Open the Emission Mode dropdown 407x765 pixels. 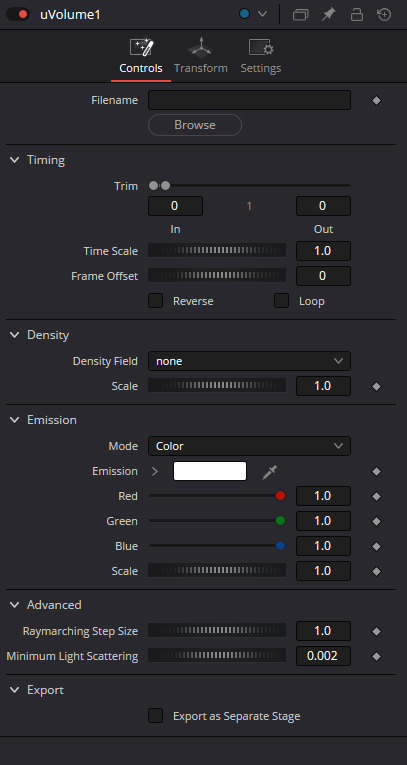pos(249,446)
